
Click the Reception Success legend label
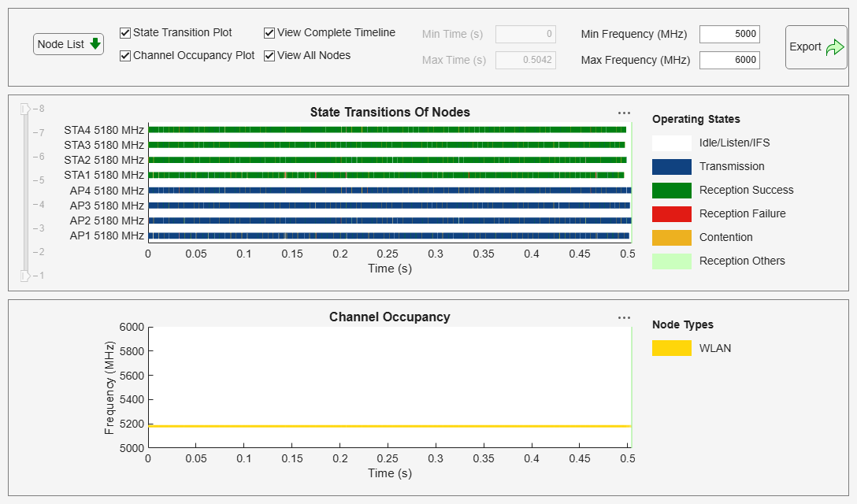pyautogui.click(x=746, y=191)
